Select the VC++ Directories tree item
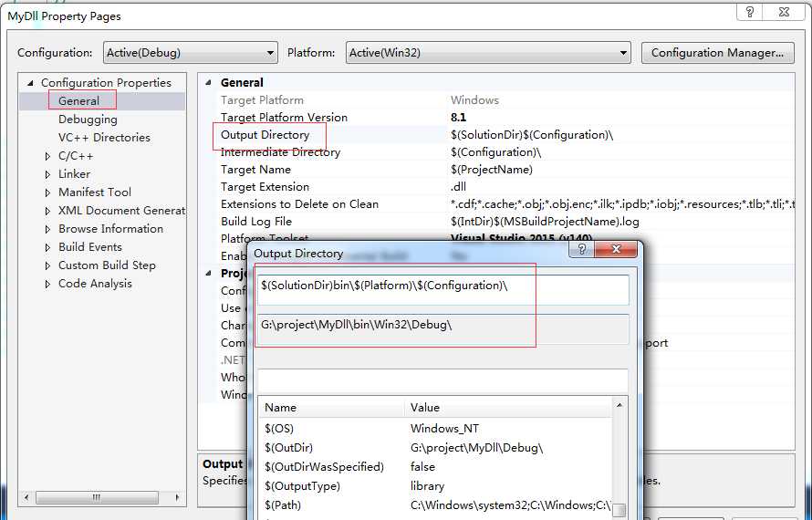This screenshot has width=812, height=520. coord(104,137)
